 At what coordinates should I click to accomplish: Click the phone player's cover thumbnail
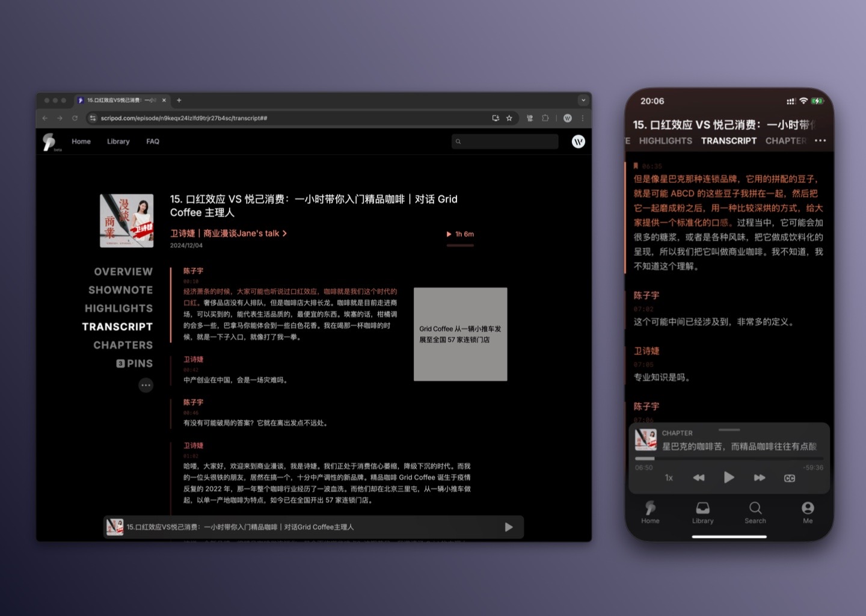point(646,440)
